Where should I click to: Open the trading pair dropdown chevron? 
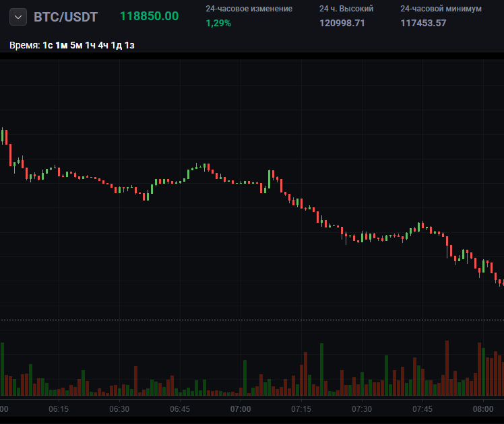[18, 17]
